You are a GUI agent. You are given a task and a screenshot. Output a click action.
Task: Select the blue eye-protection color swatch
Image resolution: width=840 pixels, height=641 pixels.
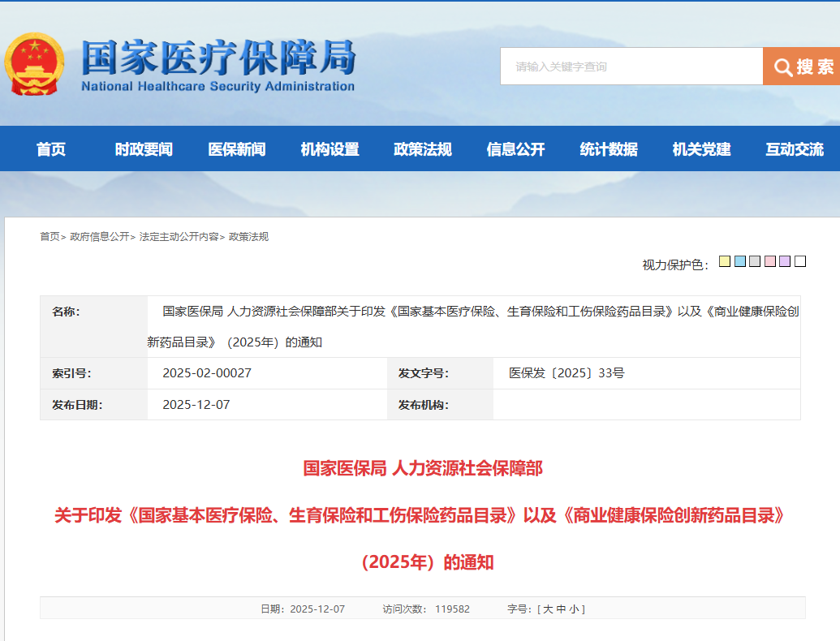[x=740, y=261]
